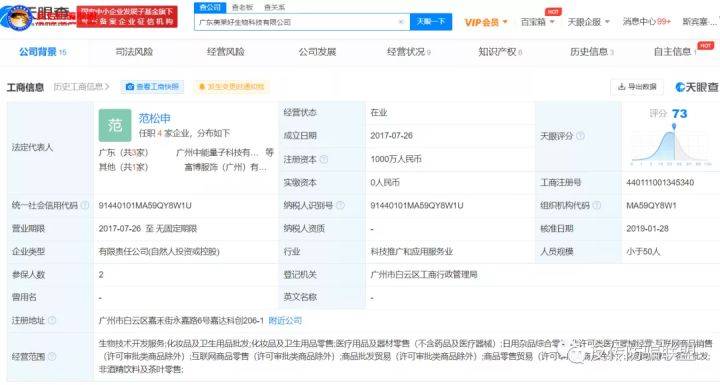
Task: Open the 富博服饰(广州)有... company link
Action: 225,167
